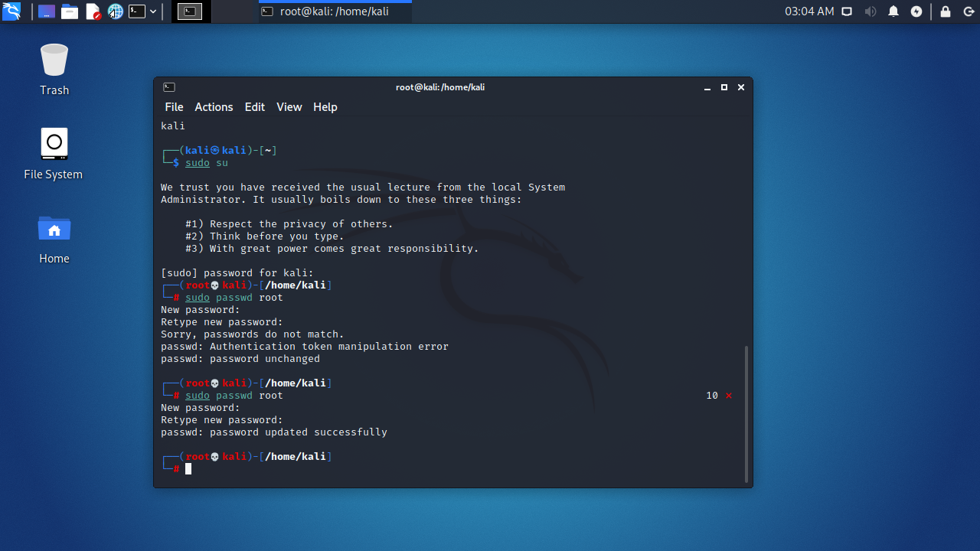Image resolution: width=980 pixels, height=551 pixels.
Task: Open a terminal from the panel launcher
Action: (138, 11)
